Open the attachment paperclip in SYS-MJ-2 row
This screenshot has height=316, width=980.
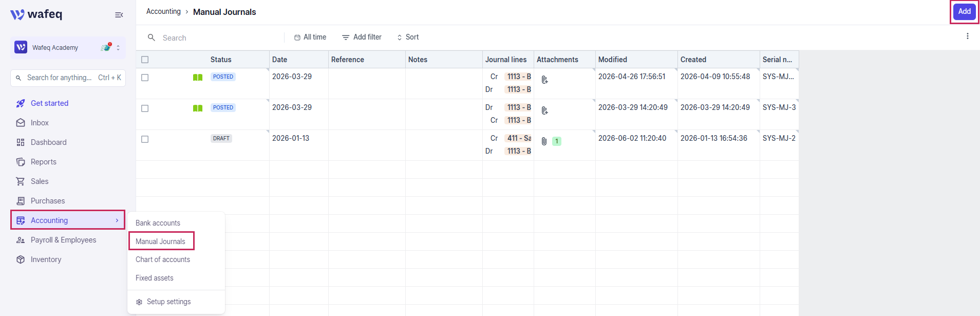[x=544, y=141]
